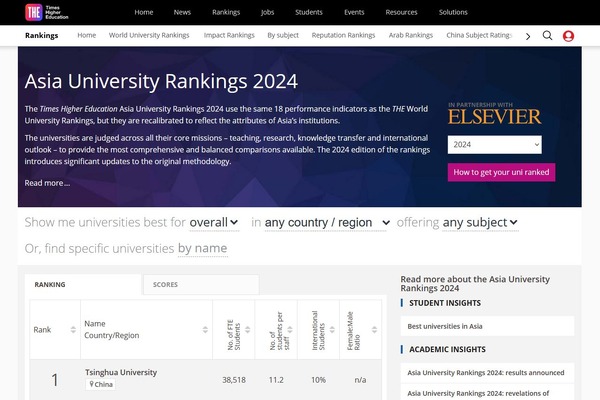Open News in the top navigation

182,12
